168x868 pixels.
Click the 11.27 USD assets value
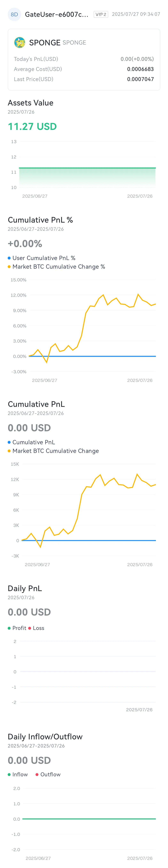[32, 126]
